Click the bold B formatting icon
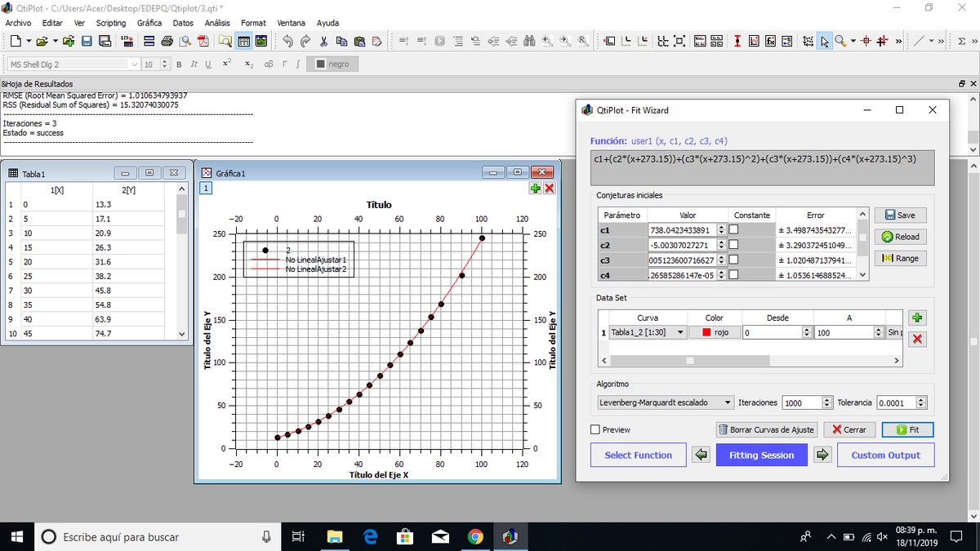Image resolution: width=980 pixels, height=551 pixels. (178, 64)
